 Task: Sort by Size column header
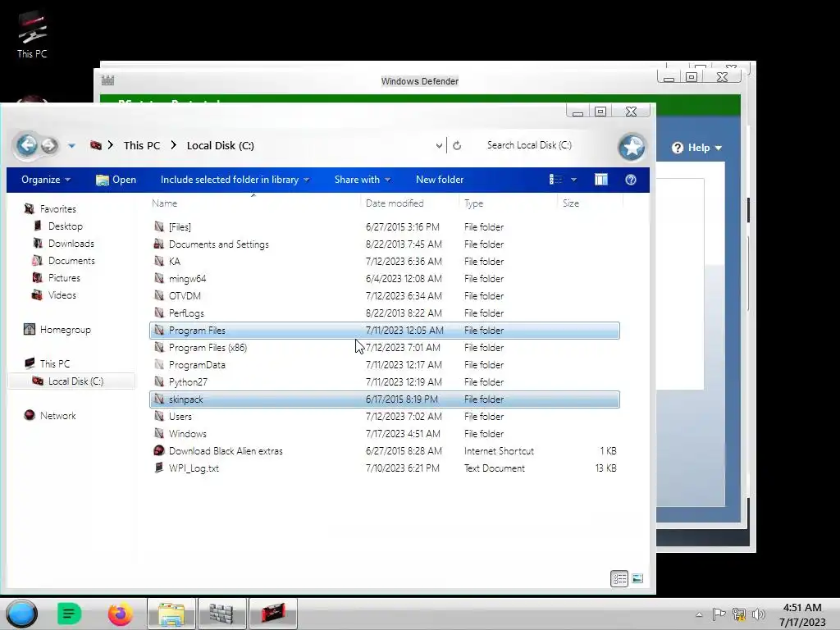pos(571,203)
